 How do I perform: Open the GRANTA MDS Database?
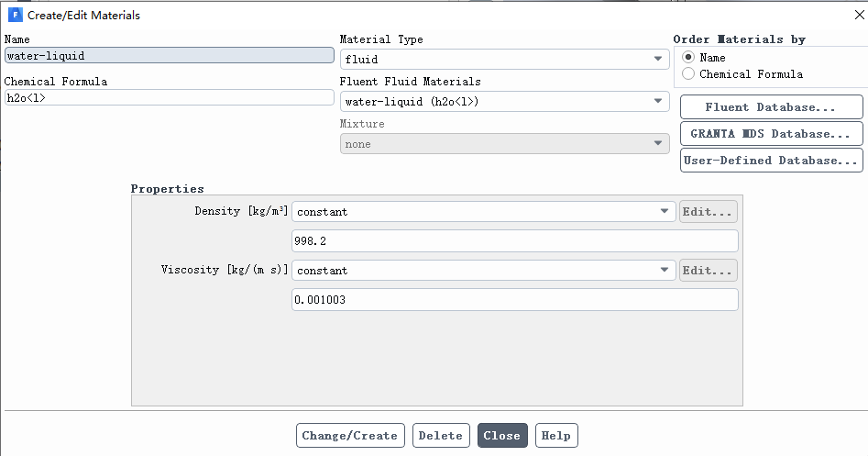771,134
